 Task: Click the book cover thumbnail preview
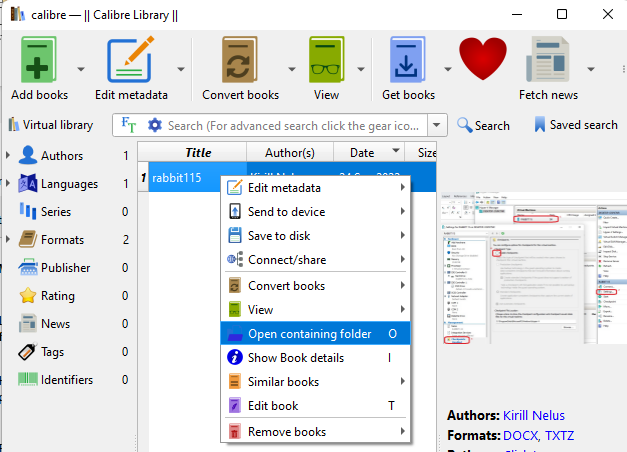click(534, 268)
